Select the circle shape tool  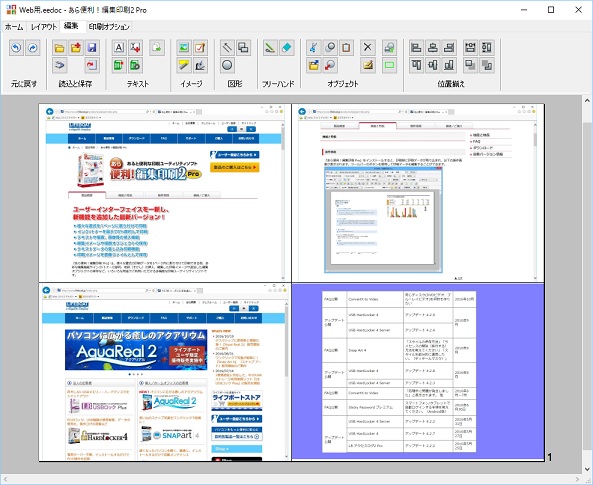click(x=227, y=65)
